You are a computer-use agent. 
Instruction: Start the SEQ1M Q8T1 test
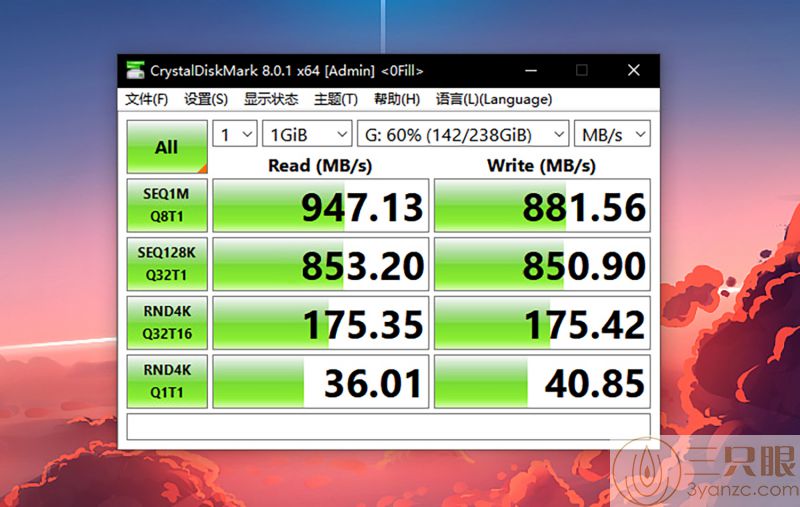(x=167, y=205)
